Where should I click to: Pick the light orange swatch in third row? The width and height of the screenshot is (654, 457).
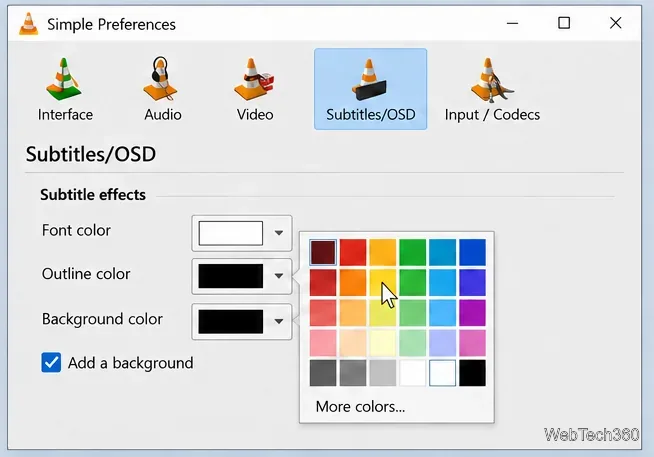353,313
